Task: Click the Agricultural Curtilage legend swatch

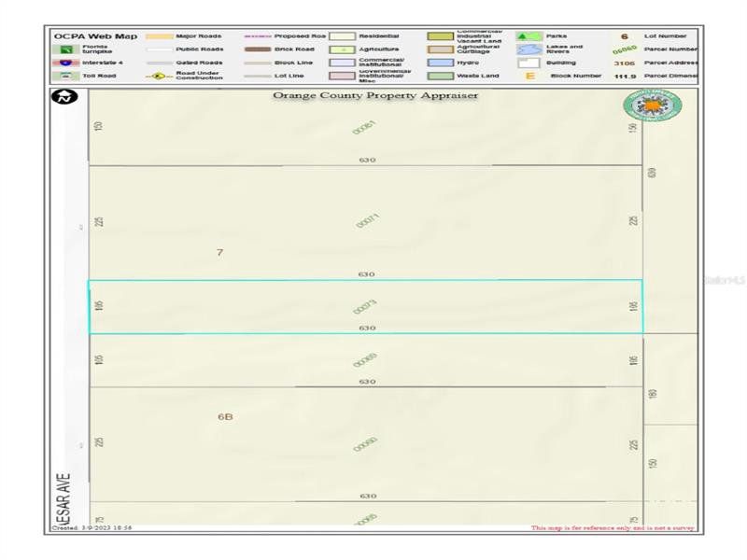Action: pyautogui.click(x=440, y=49)
